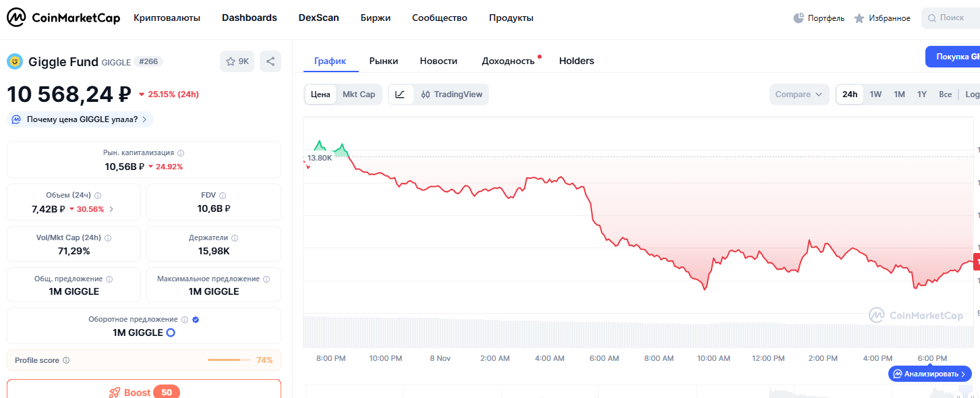Open the Favorites star in header
The height and width of the screenshot is (398, 980).
click(x=859, y=18)
